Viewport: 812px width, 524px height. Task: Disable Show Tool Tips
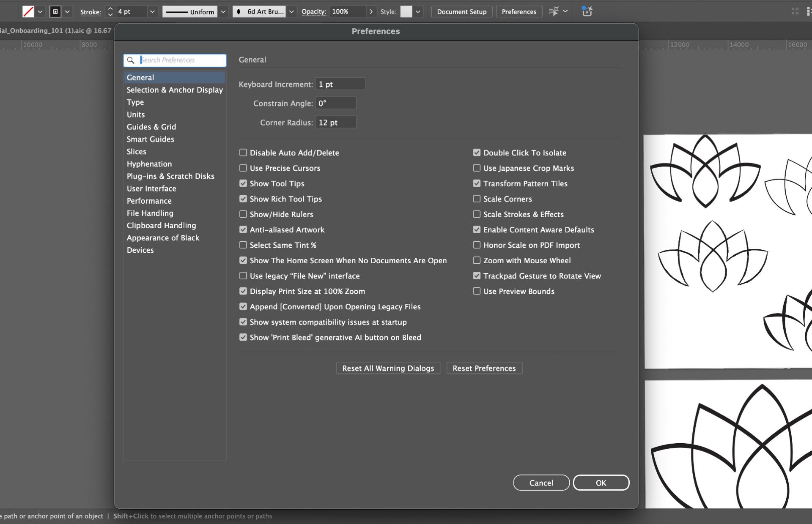(x=243, y=183)
